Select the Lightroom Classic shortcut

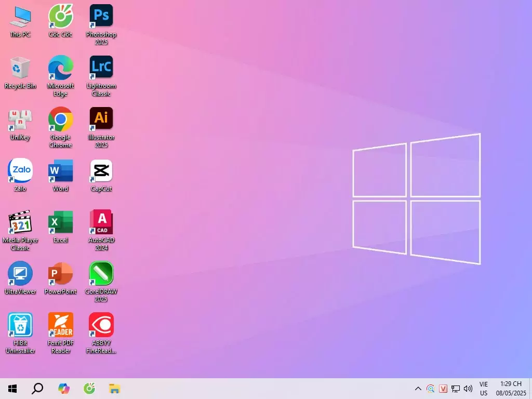pos(101,76)
